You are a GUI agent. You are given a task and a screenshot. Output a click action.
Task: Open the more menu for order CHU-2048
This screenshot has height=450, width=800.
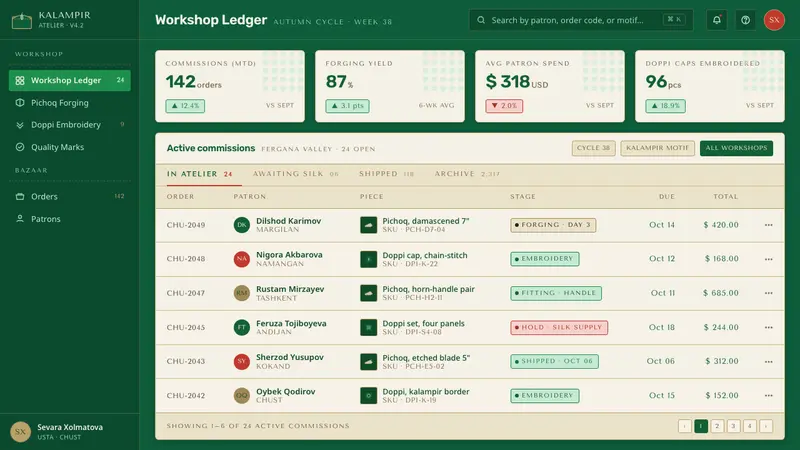(768, 259)
